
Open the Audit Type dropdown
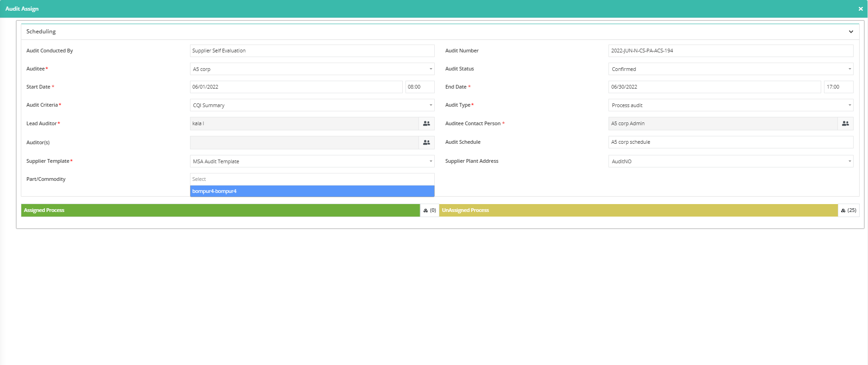[731, 105]
